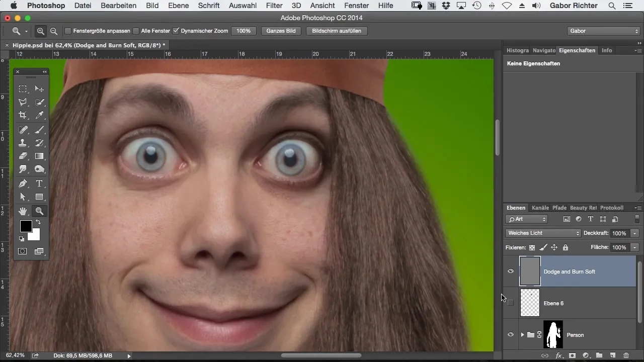Swap foreground and background colors
Image resolution: width=644 pixels, height=362 pixels.
[x=38, y=222]
